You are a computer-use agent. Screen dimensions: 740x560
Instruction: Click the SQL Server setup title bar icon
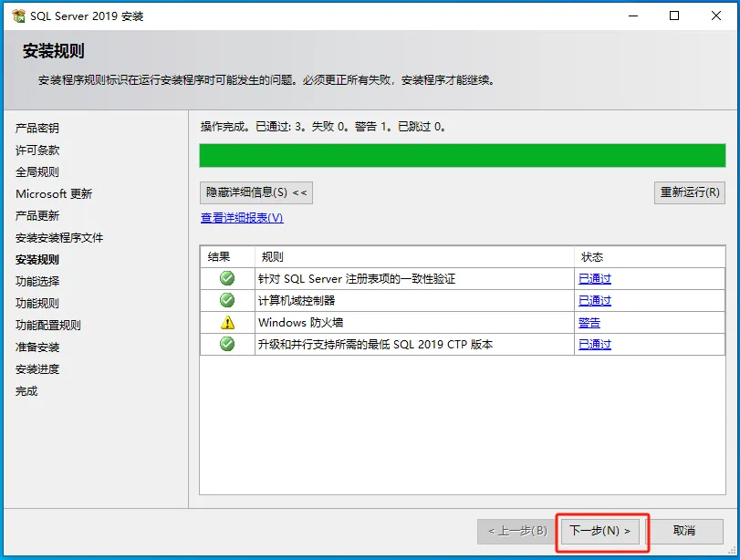pyautogui.click(x=19, y=16)
